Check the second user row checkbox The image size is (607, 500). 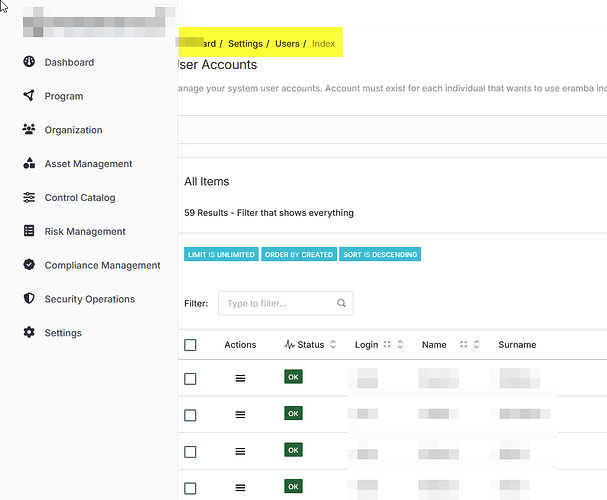(190, 415)
